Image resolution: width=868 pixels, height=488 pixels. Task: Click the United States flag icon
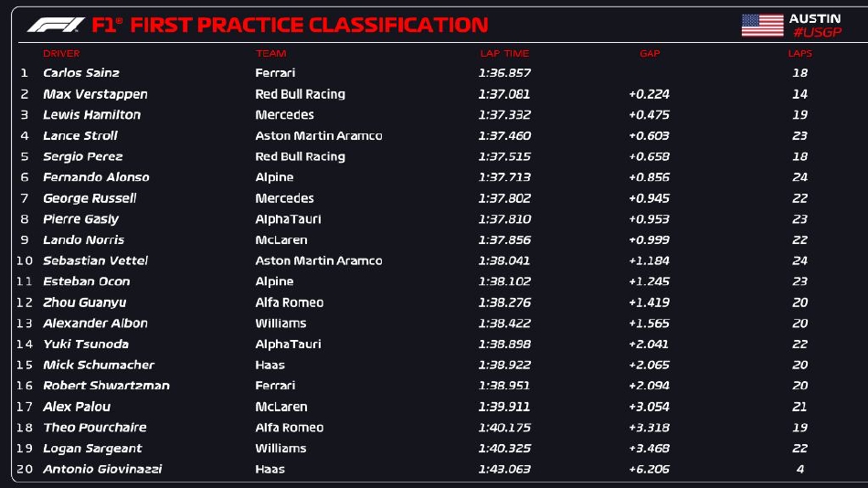click(762, 25)
